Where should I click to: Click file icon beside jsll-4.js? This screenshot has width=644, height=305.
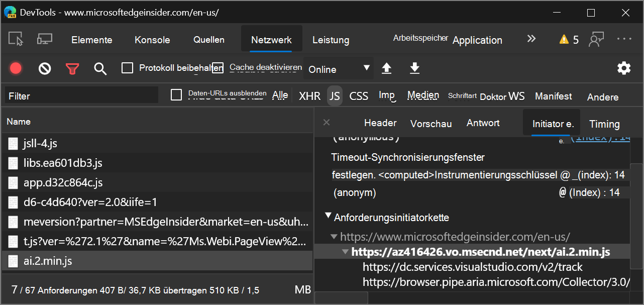coord(13,144)
